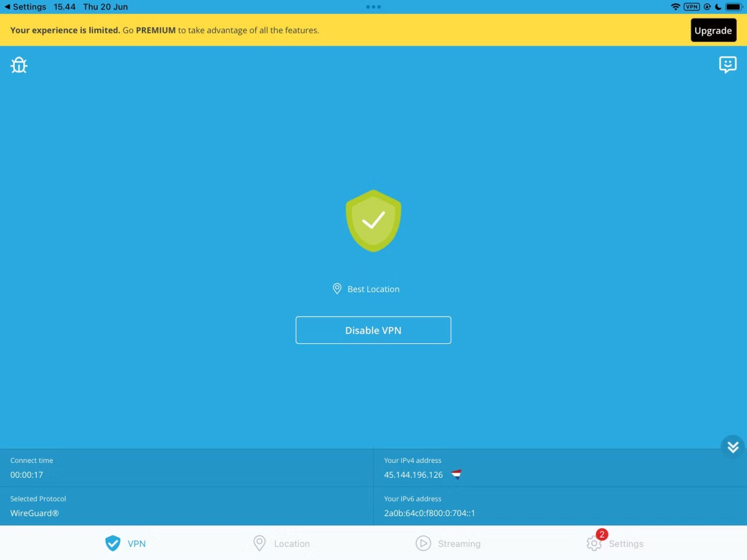This screenshot has width=747, height=560.
Task: Tap the VPN shield tab icon
Action: [113, 543]
